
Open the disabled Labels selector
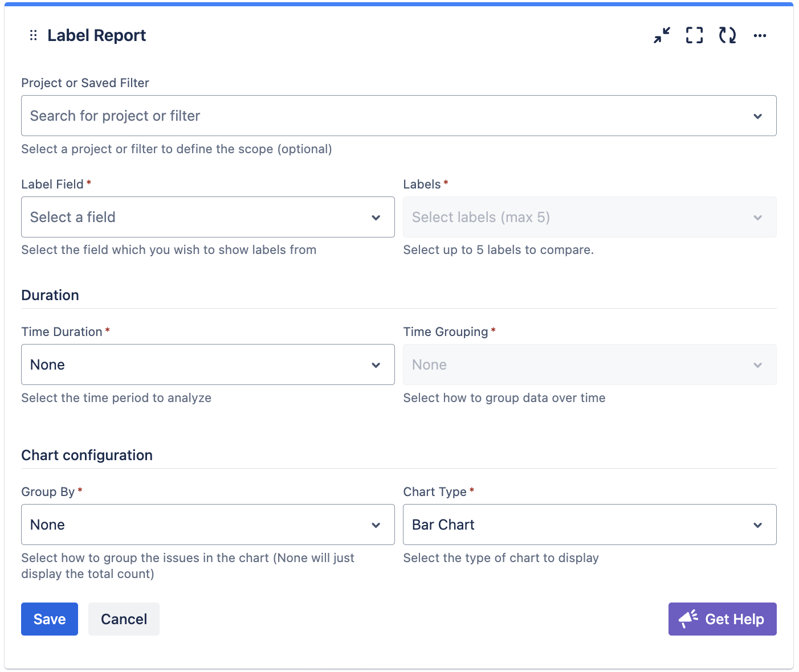[589, 217]
